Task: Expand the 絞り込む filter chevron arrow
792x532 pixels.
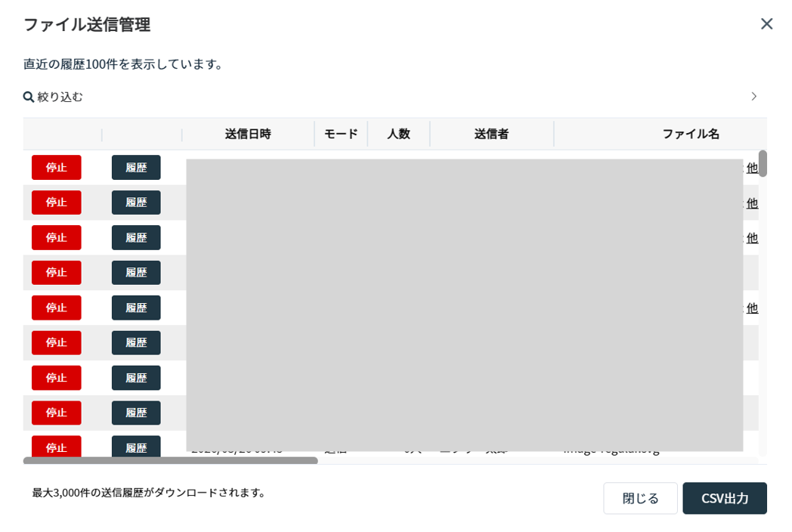Action: (753, 97)
